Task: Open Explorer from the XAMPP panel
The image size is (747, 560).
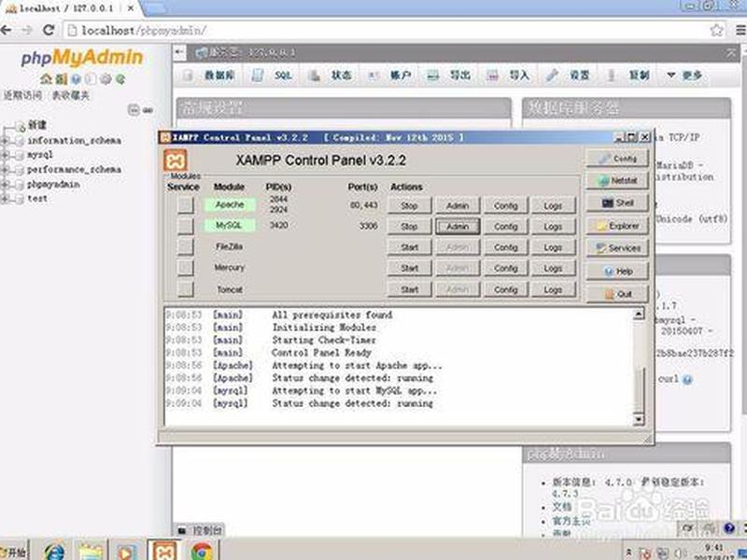Action: (617, 226)
